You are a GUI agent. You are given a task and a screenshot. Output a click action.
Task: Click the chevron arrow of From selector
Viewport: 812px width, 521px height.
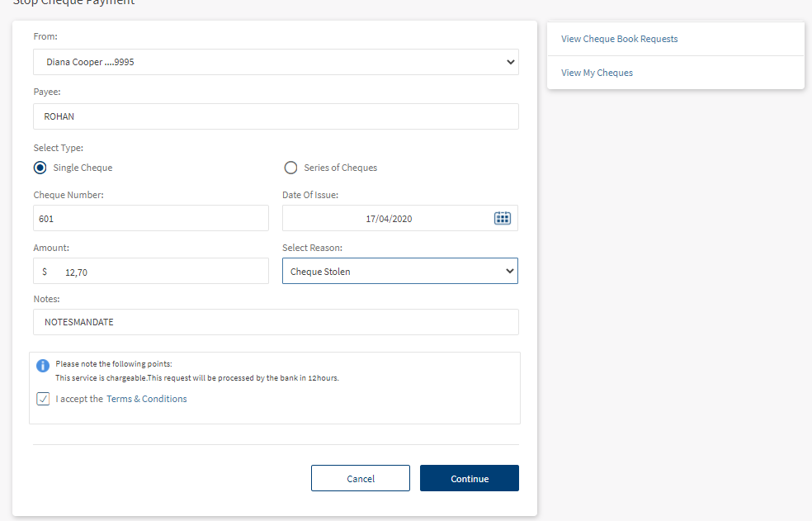point(509,62)
